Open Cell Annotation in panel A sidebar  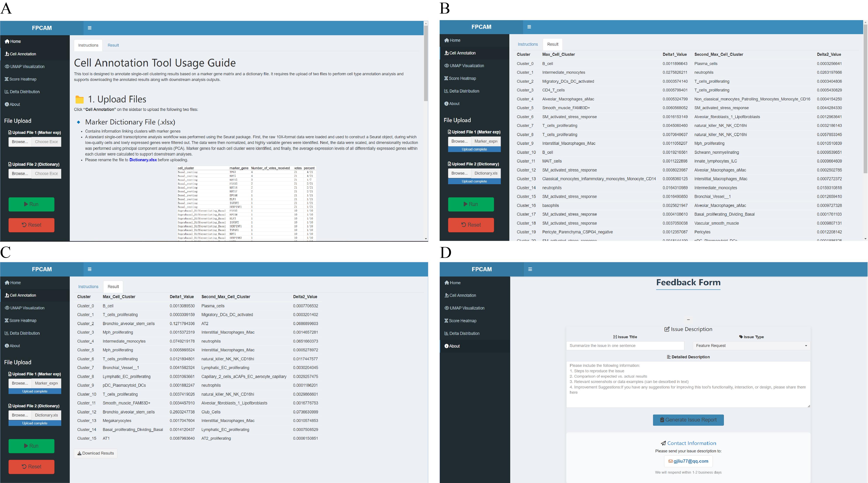point(35,54)
